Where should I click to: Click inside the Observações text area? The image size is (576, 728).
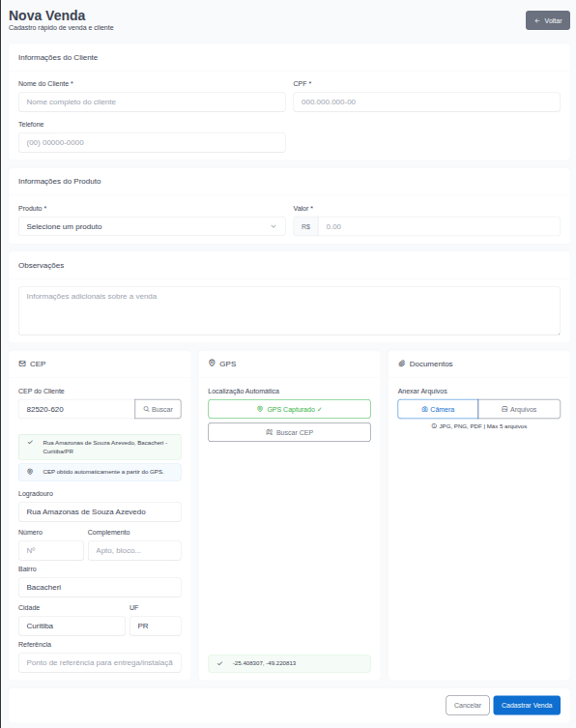[289, 310]
